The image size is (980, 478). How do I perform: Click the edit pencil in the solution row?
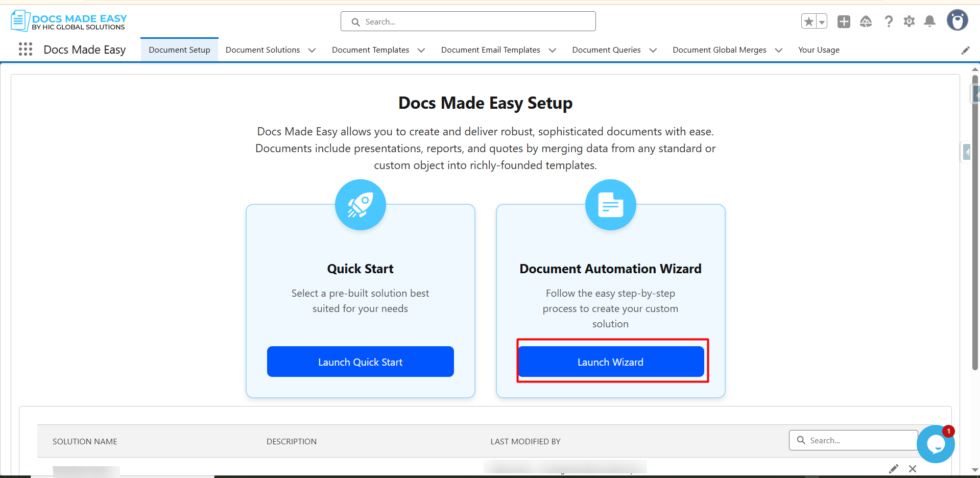click(x=894, y=469)
